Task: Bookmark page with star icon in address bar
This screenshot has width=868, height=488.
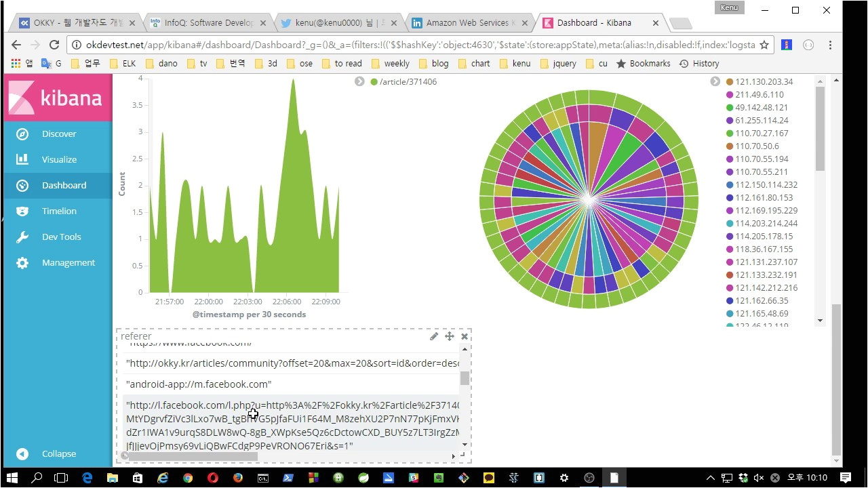Action: click(764, 45)
